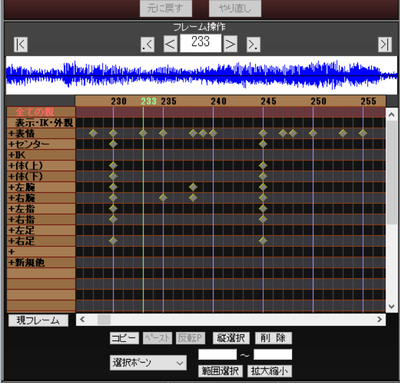Jump to last frame with >| button

click(385, 44)
